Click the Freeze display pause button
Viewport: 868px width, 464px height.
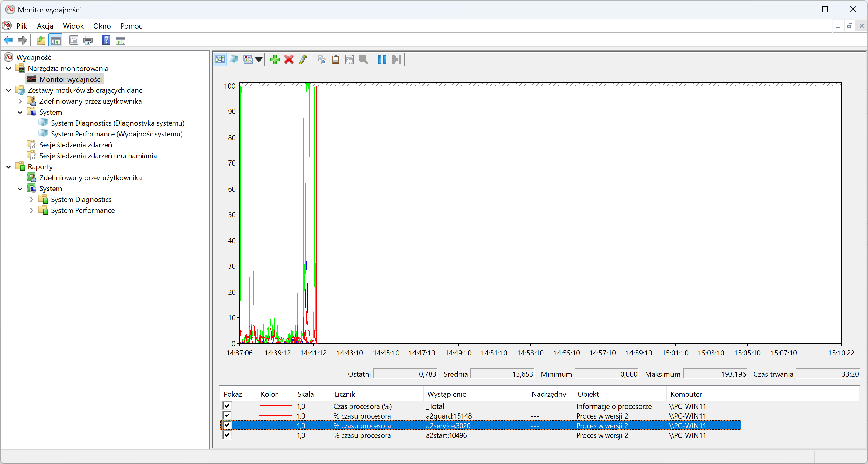point(382,60)
